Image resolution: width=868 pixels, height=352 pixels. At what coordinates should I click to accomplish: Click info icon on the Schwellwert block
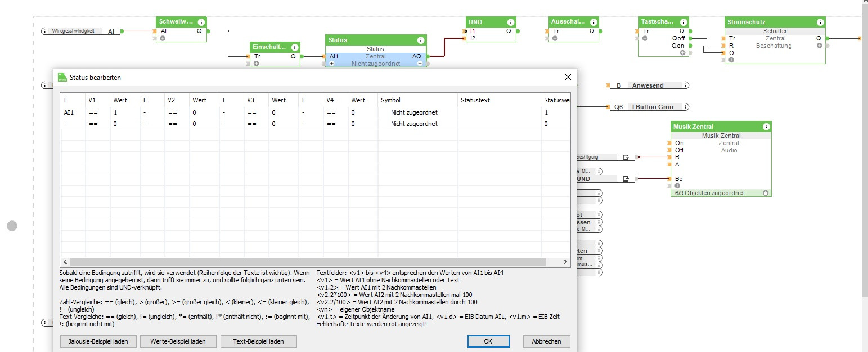201,22
